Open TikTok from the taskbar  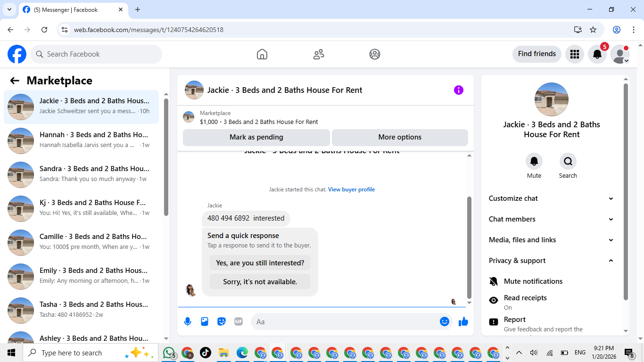point(206,353)
